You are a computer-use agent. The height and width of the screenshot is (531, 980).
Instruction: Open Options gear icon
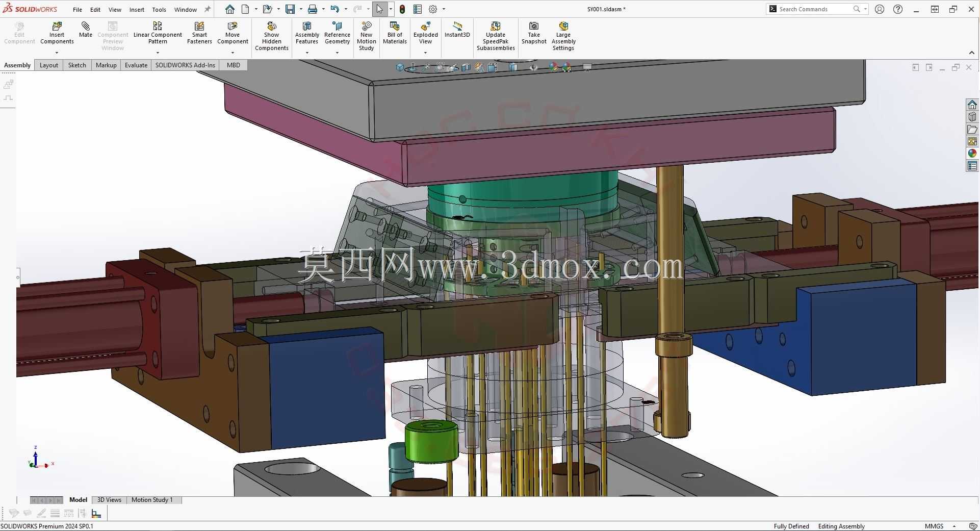tap(433, 9)
